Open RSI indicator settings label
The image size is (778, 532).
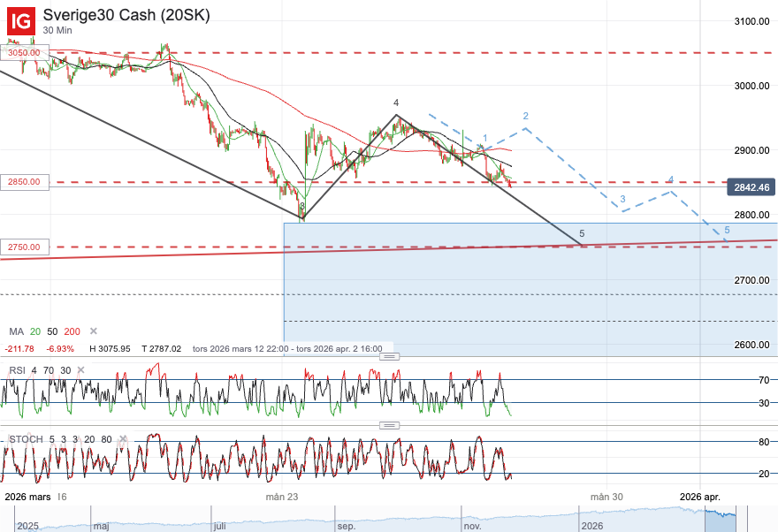pos(17,370)
